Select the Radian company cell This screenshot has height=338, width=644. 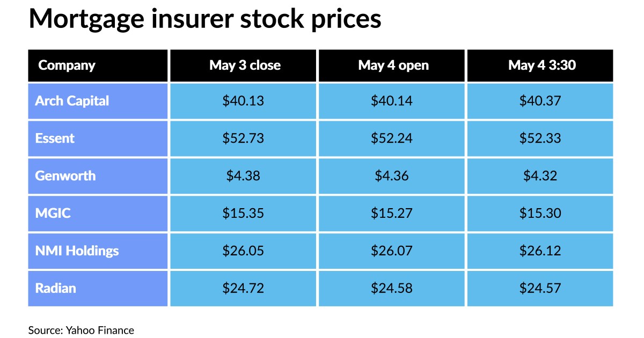point(55,288)
